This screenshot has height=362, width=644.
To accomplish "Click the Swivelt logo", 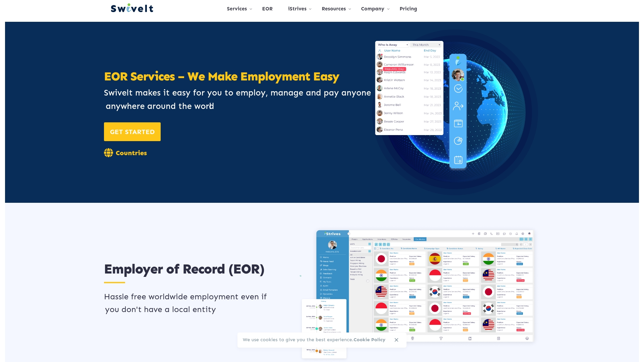I will coord(132,9).
